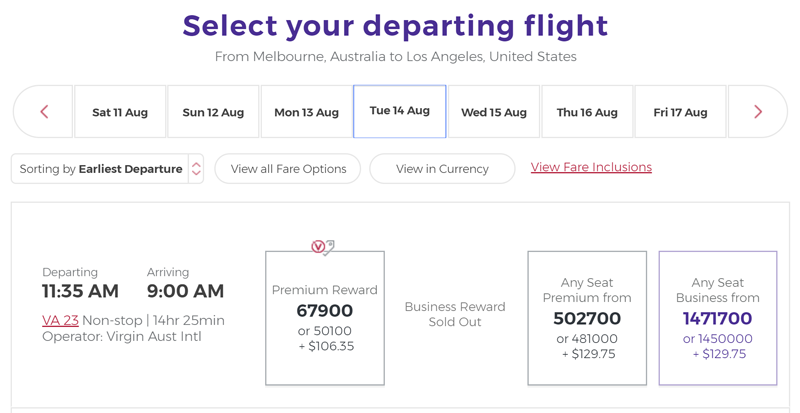
Task: Select Sun 12 Aug date tab
Action: click(x=213, y=112)
